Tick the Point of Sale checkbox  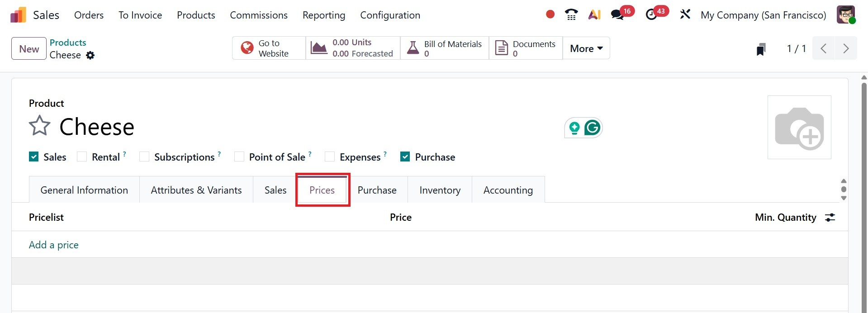pos(239,157)
